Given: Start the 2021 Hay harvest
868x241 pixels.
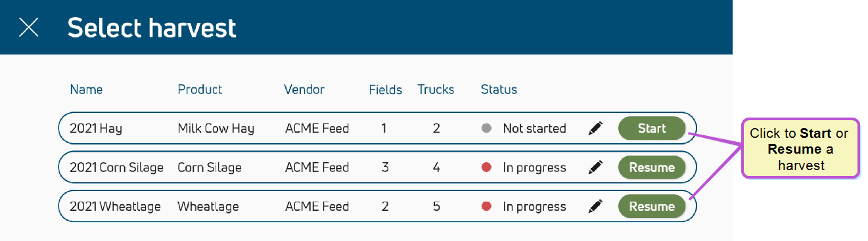Looking at the screenshot, I should pyautogui.click(x=652, y=129).
